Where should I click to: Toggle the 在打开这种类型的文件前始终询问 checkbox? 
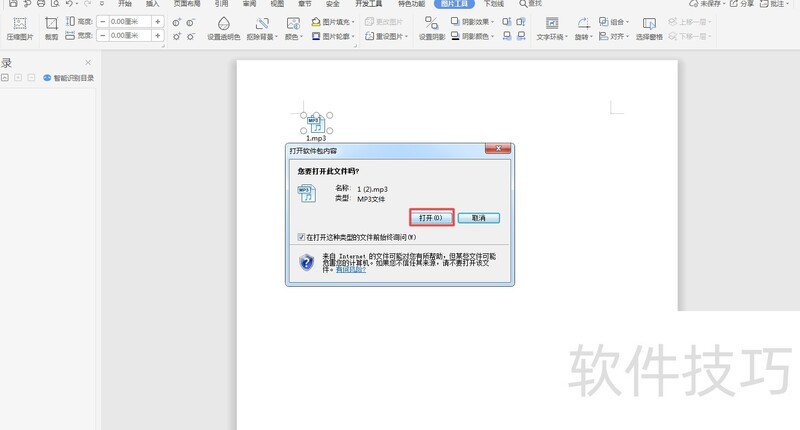click(x=301, y=237)
